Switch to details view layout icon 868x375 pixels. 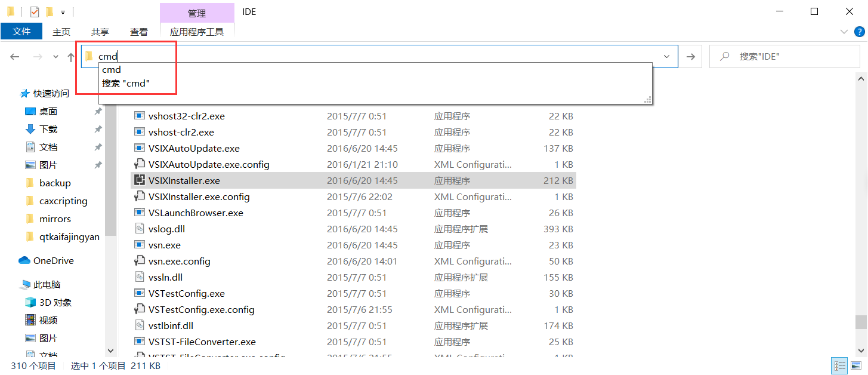(x=840, y=366)
